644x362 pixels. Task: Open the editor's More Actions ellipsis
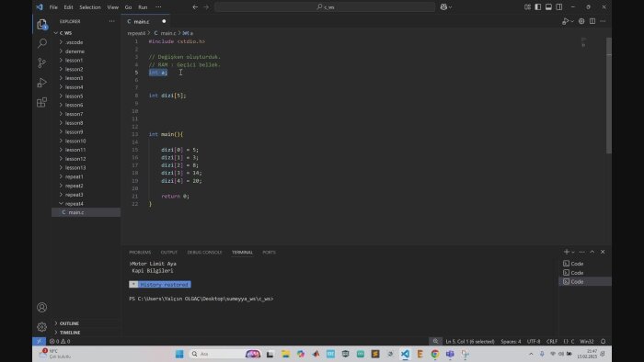click(603, 21)
